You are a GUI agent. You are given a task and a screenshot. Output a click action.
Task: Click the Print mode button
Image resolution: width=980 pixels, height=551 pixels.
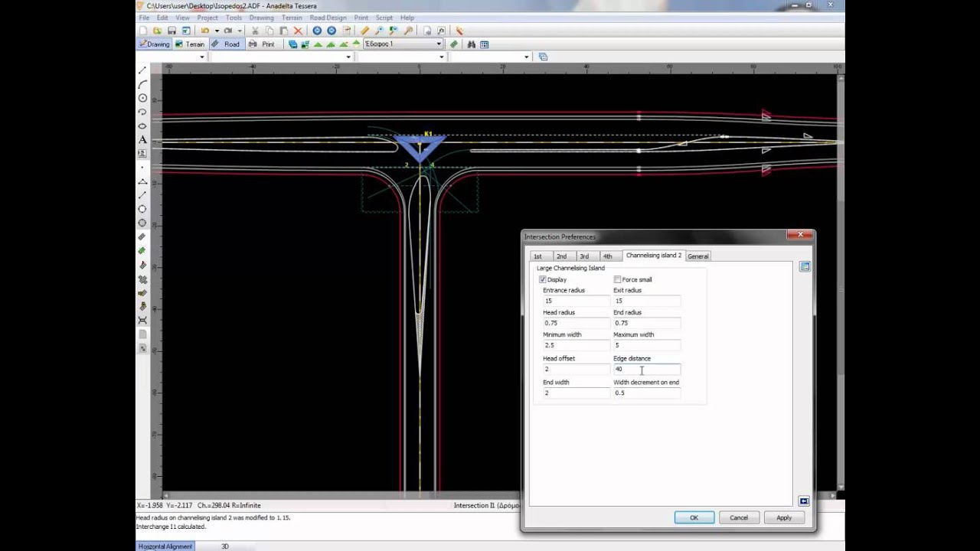pos(263,44)
